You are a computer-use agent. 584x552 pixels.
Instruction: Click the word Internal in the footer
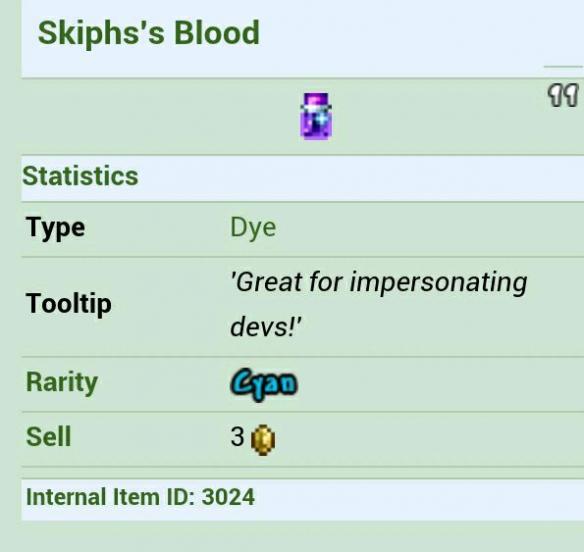[x=66, y=497]
